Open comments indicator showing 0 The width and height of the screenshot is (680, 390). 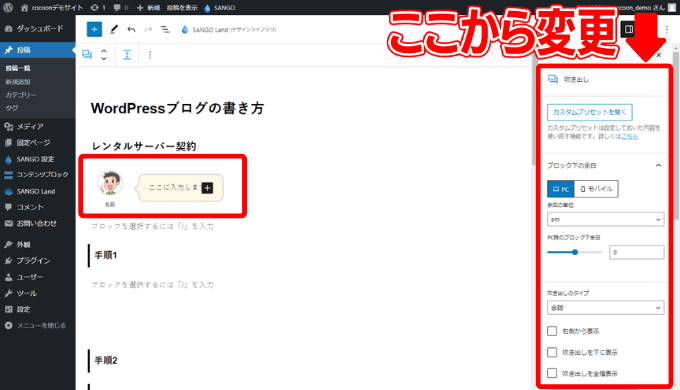pos(121,7)
